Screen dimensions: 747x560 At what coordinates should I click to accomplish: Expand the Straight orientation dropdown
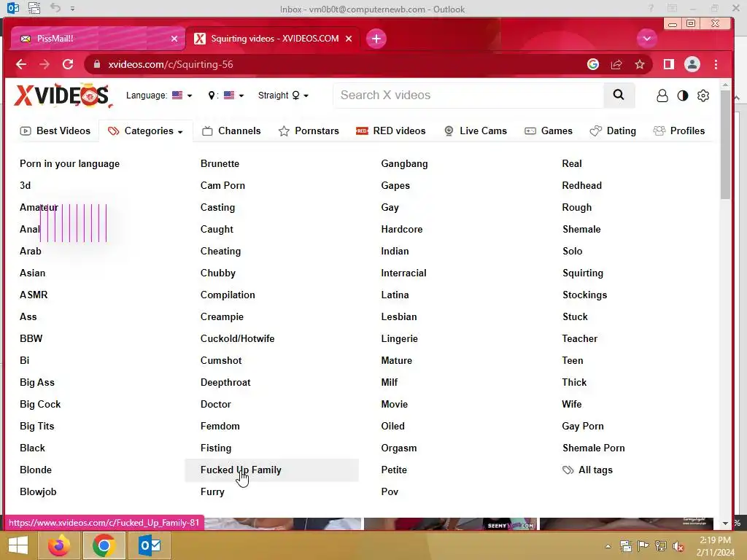pyautogui.click(x=283, y=96)
